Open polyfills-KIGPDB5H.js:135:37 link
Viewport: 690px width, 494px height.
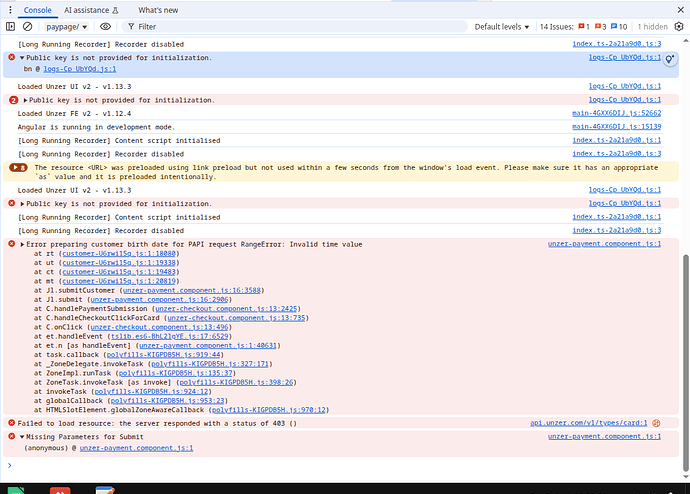pos(176,373)
